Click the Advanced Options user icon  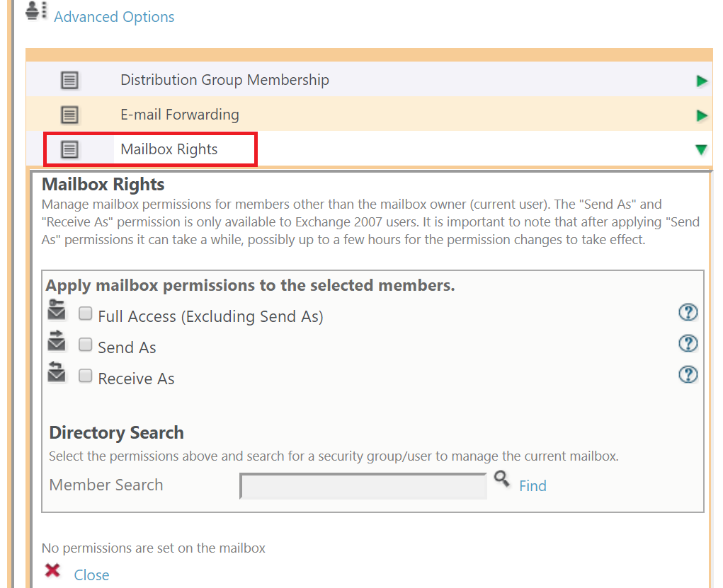(36, 11)
